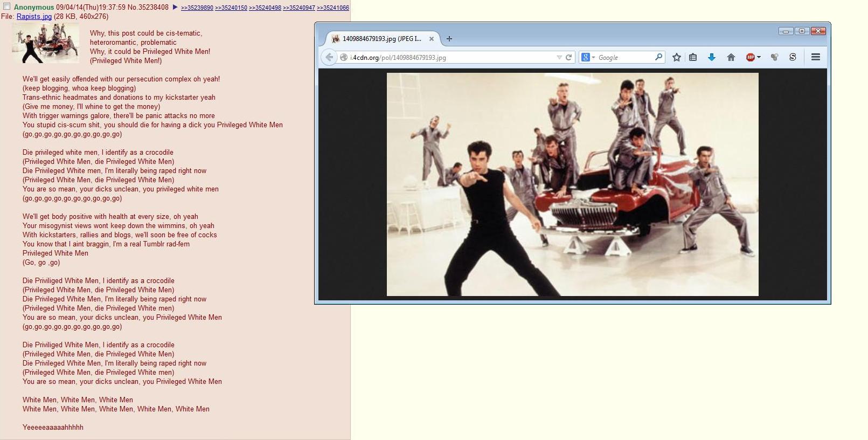Click the favicon on the 1409884679193.jpg tab
Image resolution: width=868 pixels, height=440 pixels.
point(336,39)
